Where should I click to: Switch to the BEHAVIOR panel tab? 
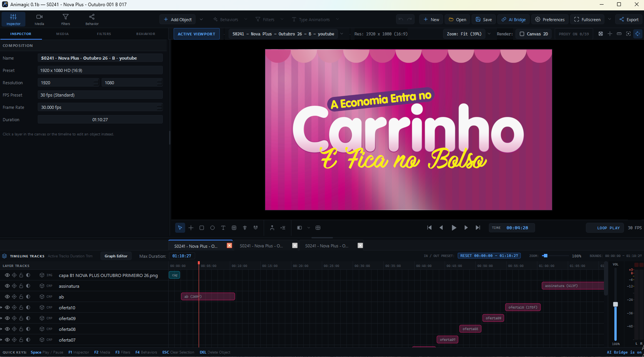[x=146, y=34]
